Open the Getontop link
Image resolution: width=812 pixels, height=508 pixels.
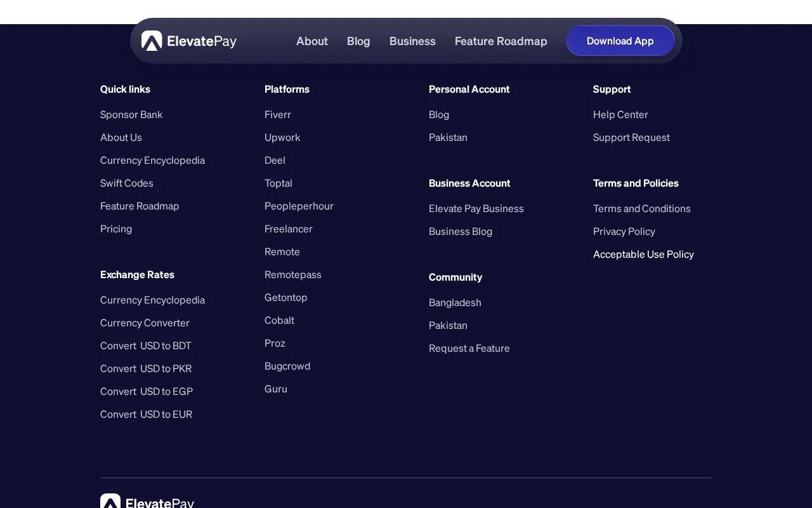click(286, 297)
